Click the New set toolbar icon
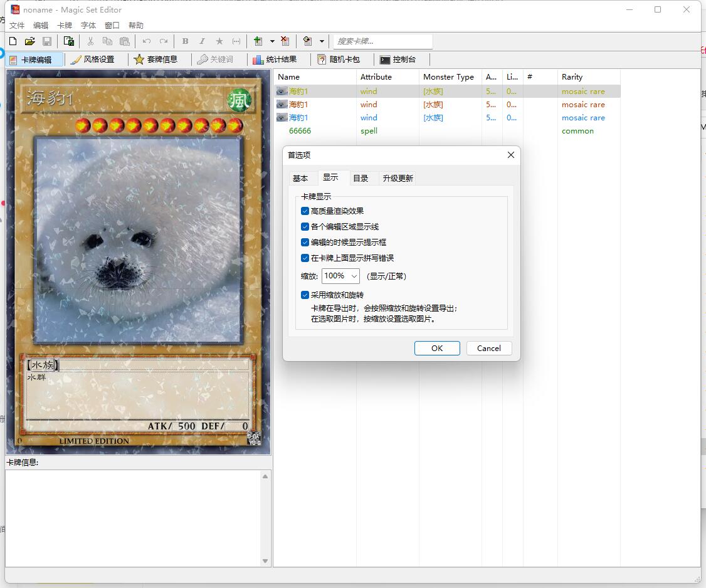 13,41
